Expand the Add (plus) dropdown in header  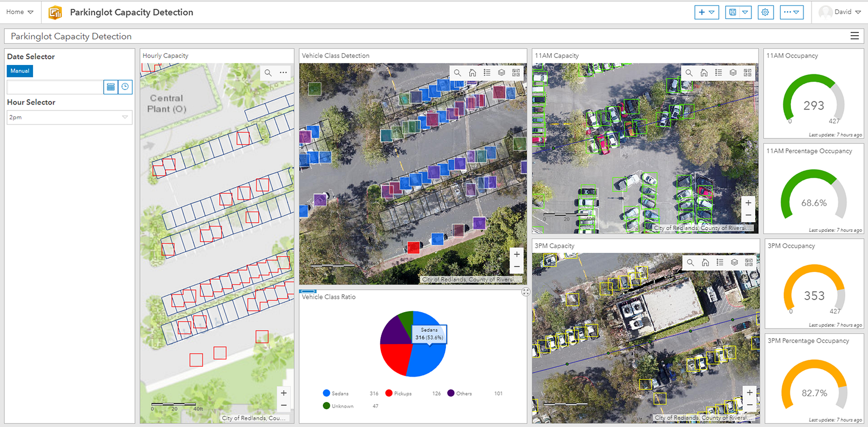point(706,12)
